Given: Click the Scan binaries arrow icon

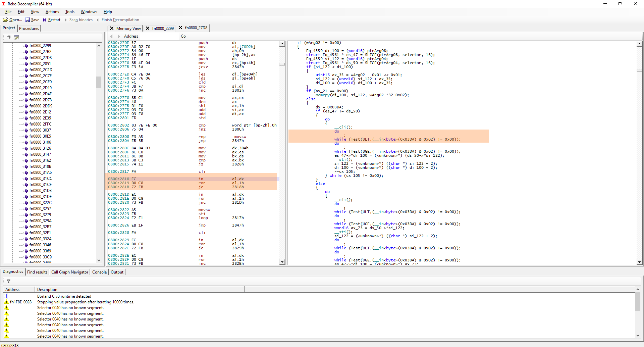Looking at the screenshot, I should click(66, 20).
